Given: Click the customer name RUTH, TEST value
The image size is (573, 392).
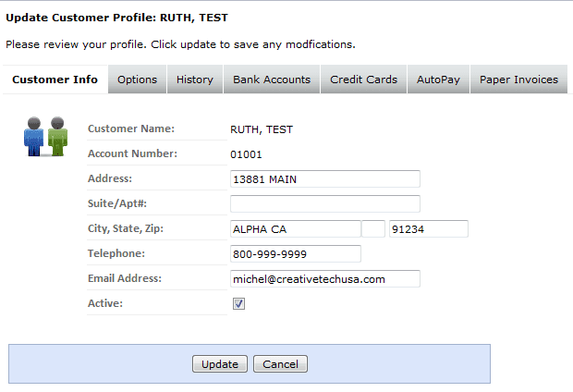Looking at the screenshot, I should pyautogui.click(x=262, y=129).
